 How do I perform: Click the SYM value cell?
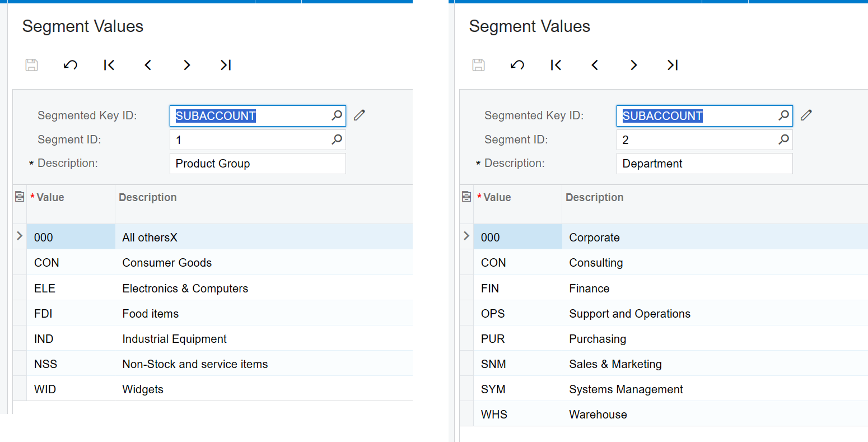tap(518, 389)
